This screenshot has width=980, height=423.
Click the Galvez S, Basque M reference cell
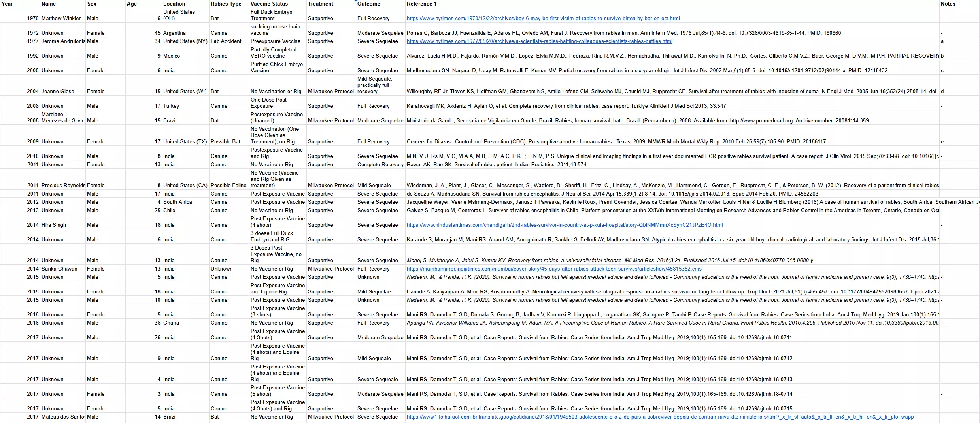coord(672,211)
